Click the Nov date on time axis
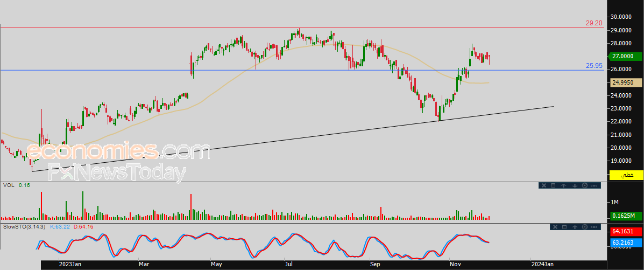The height and width of the screenshot is (270, 644). click(455, 264)
